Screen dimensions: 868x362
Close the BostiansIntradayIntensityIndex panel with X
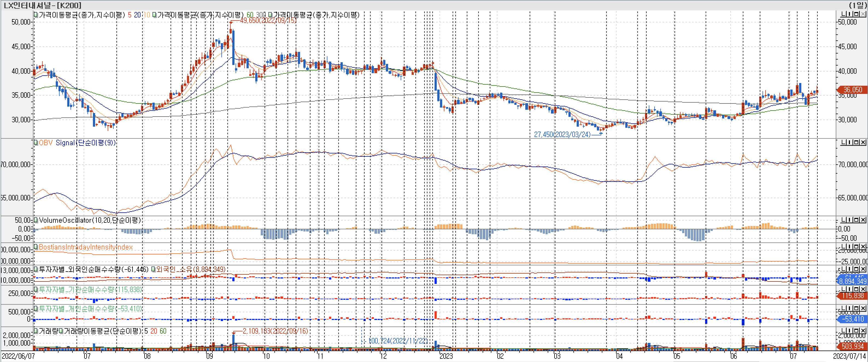[x=863, y=247]
